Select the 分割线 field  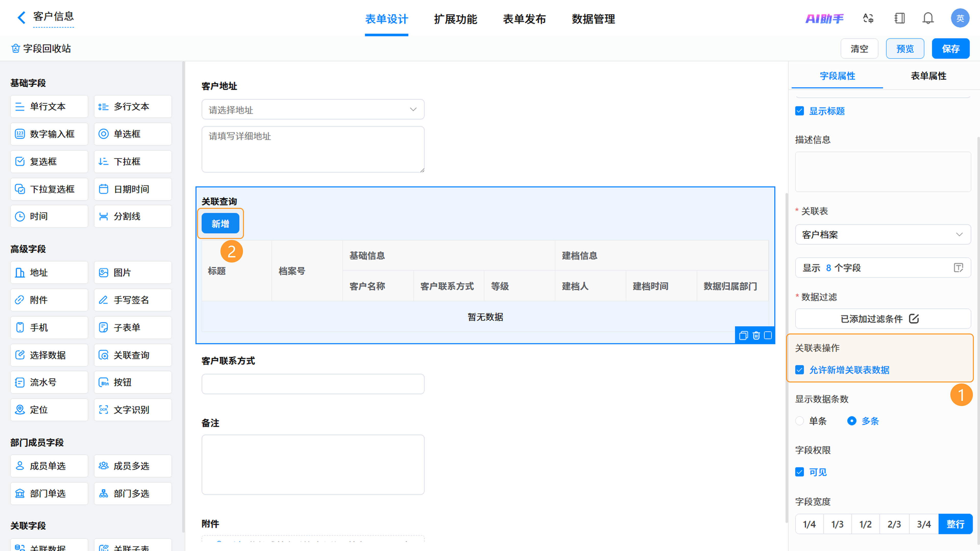[x=133, y=216]
